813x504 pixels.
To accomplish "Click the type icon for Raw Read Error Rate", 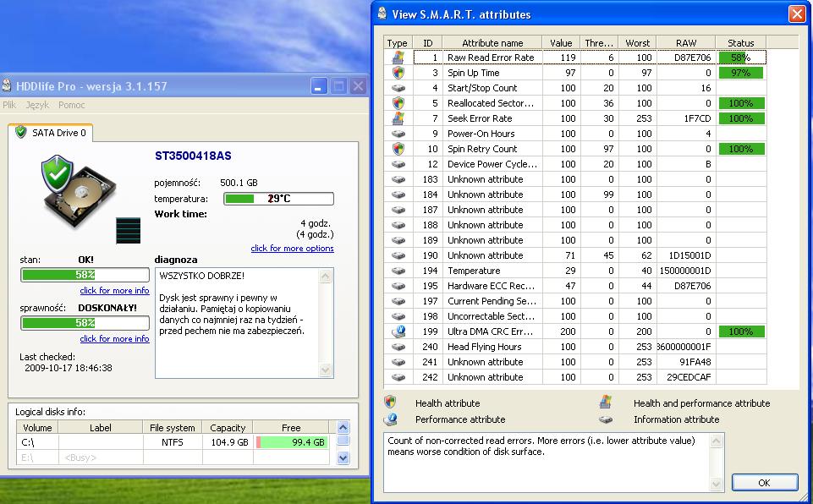I will point(398,57).
